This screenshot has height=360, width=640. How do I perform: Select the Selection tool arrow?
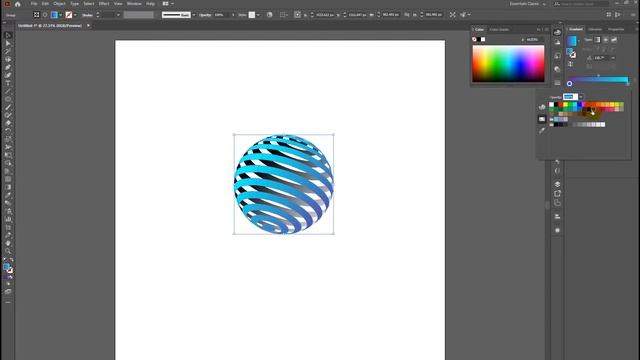click(x=8, y=36)
